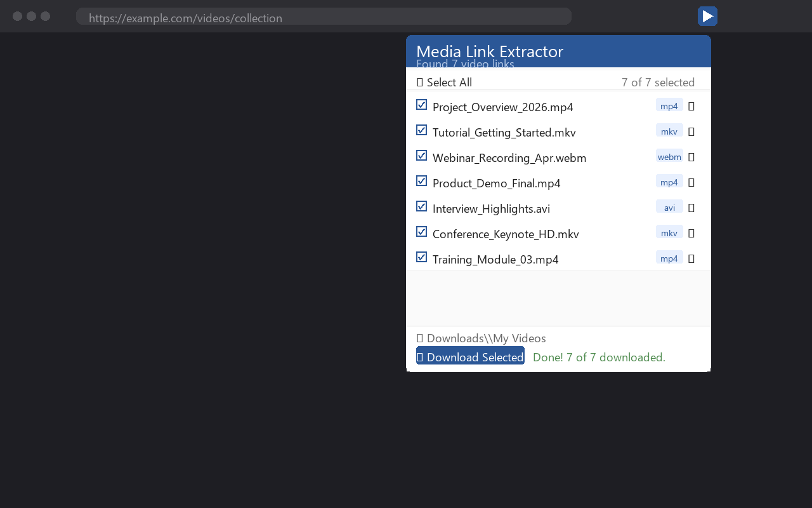Click the 'Done! 7 of 7 downloaded.' status
812x508 pixels.
tap(599, 358)
